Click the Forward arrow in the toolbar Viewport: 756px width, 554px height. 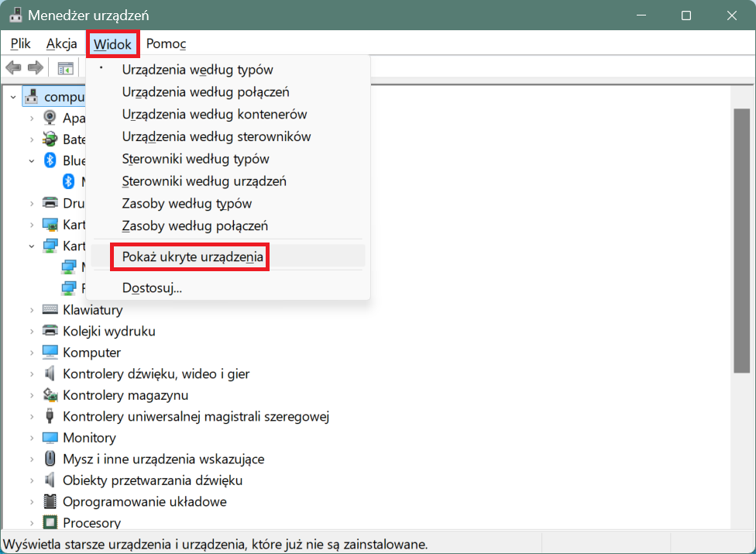(35, 68)
